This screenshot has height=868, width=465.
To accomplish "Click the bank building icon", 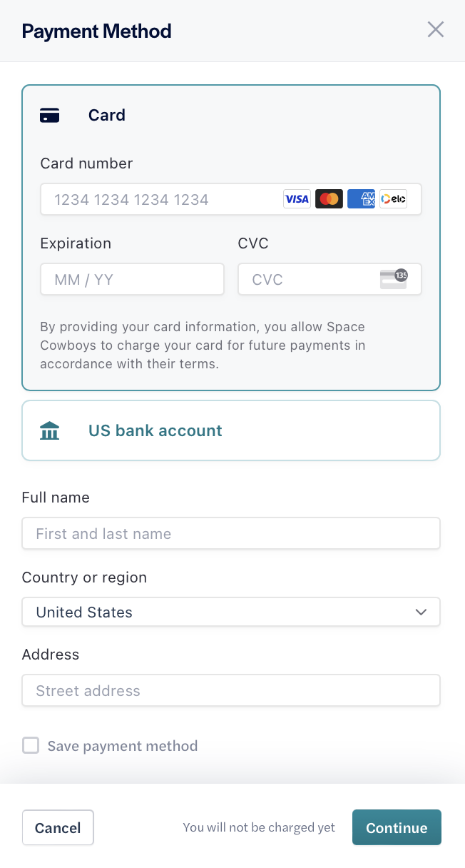I will (49, 430).
